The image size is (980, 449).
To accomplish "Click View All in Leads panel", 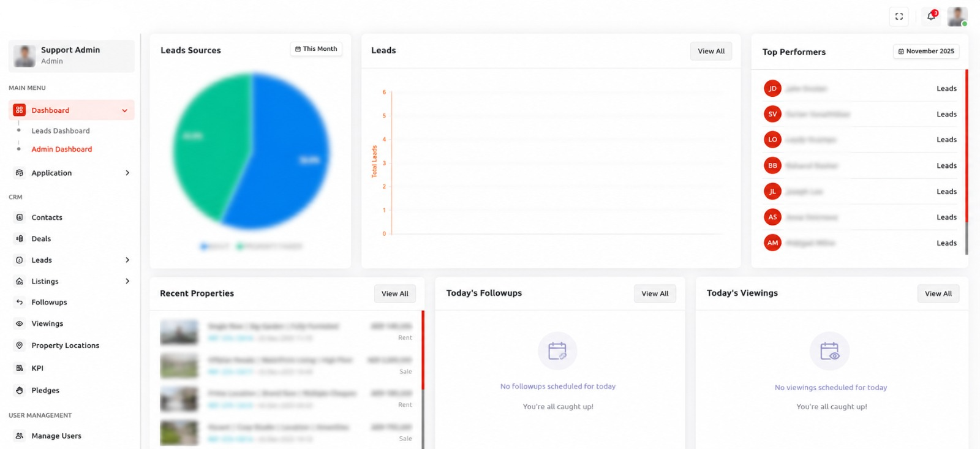I will pos(711,51).
